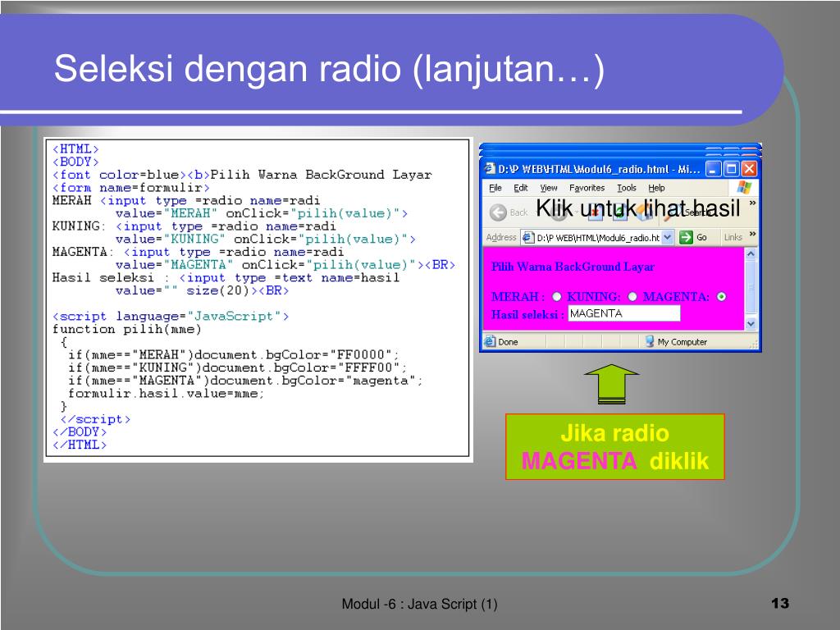Open the Address bar dropdown arrow
This screenshot has height=630, width=840.
[x=668, y=237]
